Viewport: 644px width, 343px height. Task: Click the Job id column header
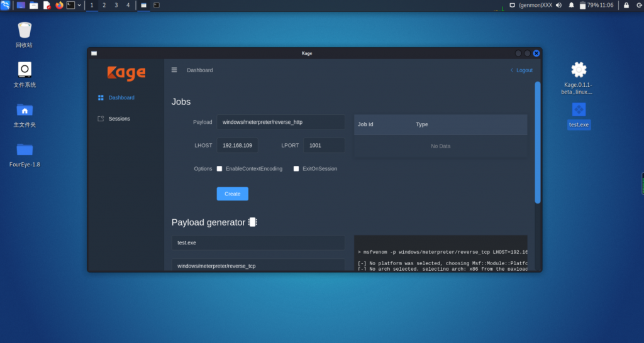[365, 124]
